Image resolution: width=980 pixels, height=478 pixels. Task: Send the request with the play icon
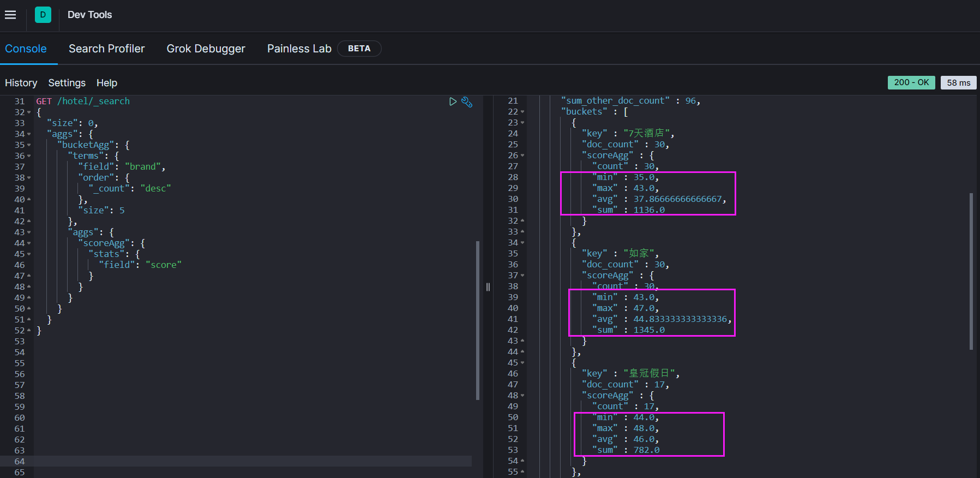click(453, 101)
